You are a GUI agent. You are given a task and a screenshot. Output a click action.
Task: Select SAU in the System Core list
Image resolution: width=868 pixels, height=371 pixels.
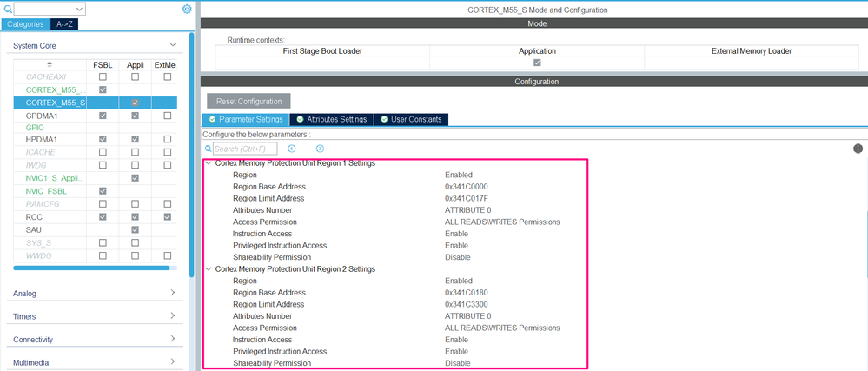point(34,229)
